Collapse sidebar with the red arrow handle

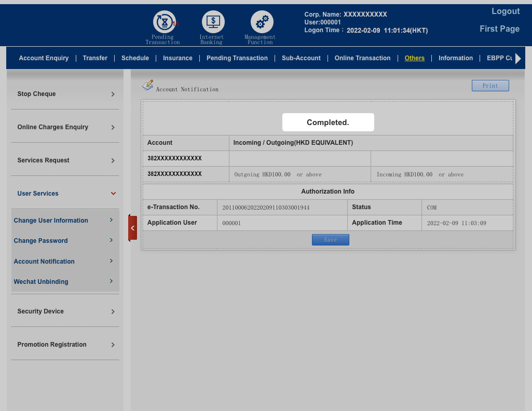(132, 228)
